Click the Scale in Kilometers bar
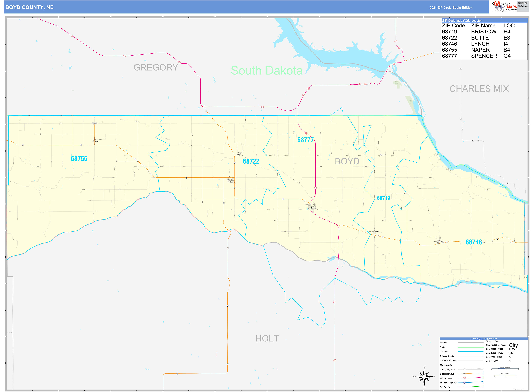The width and height of the screenshot is (532, 392). (505, 369)
